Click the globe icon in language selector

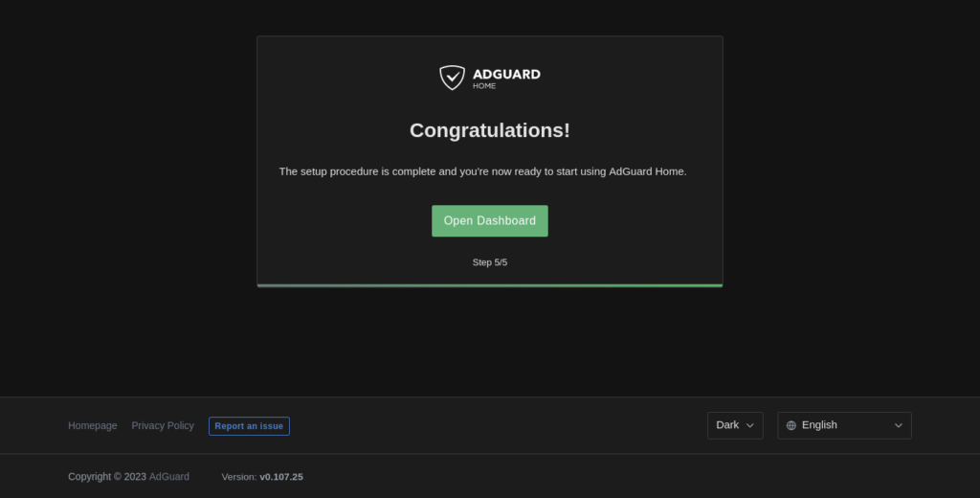pyautogui.click(x=791, y=425)
